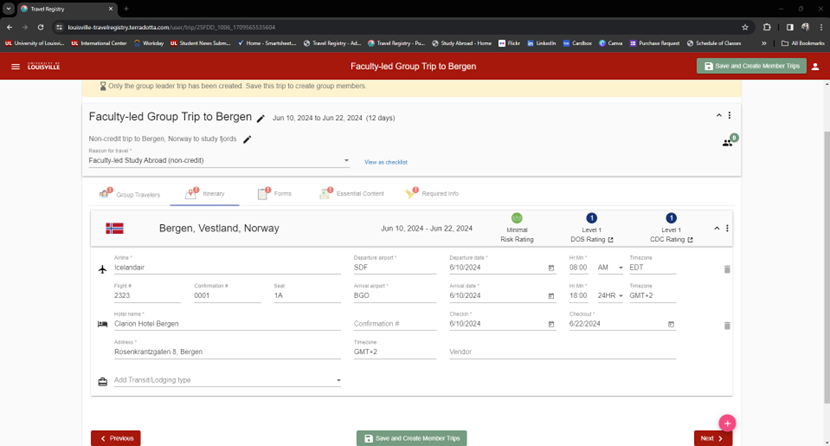Open CDC Rating external link
This screenshot has width=830, height=446.
690,240
